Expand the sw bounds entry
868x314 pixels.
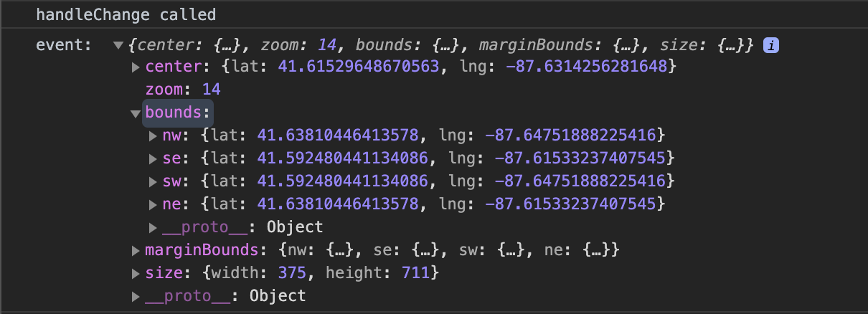[x=153, y=181]
